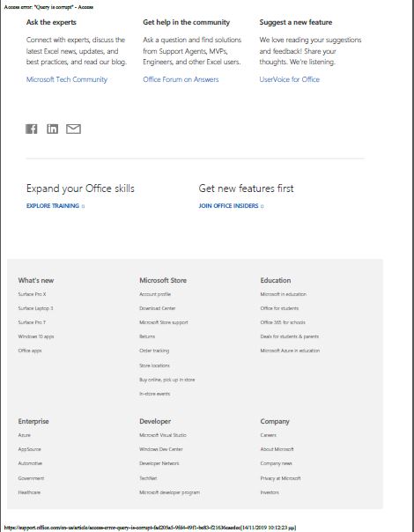The image size is (414, 532).
Task: Open the Privacy at Microsoft link
Action: coord(280,478)
